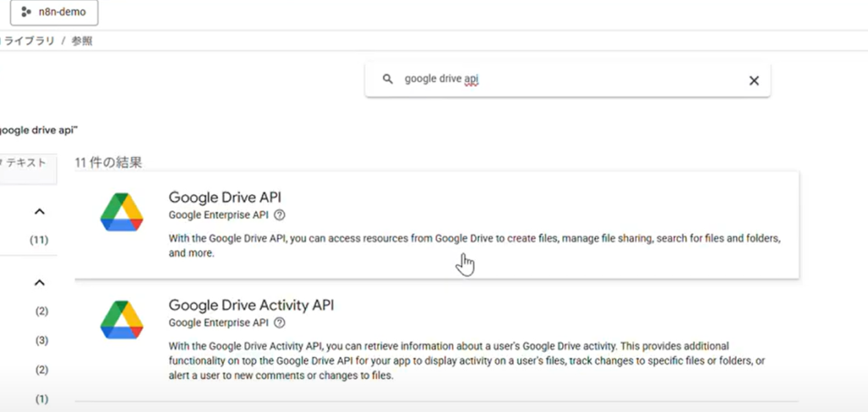Click the テキスト filter box
Screen dimensions: 868x412
[x=28, y=169]
